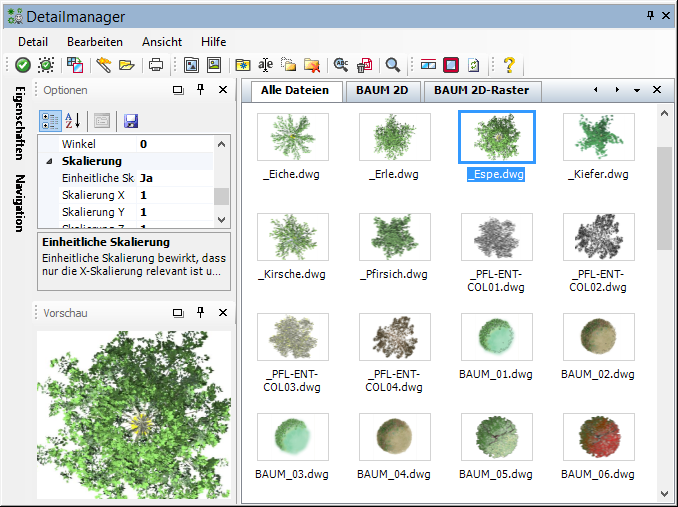Open the Eigenschaften side tab
The width and height of the screenshot is (678, 507).
[19, 127]
